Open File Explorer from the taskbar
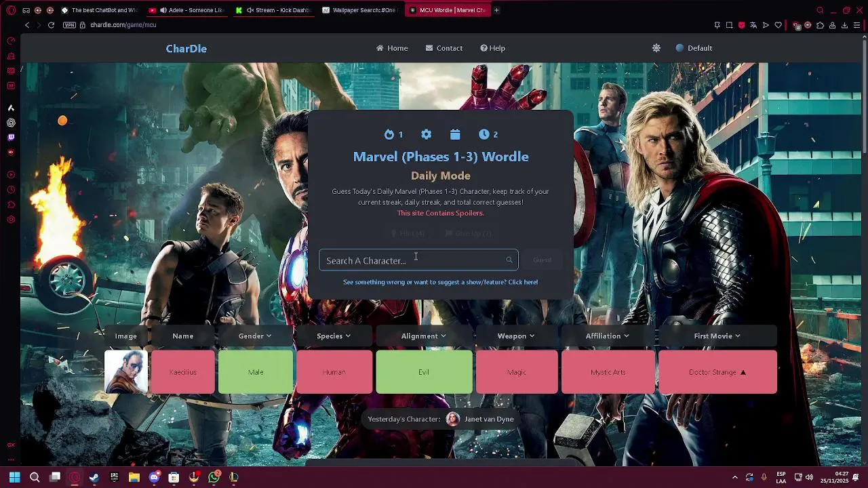Image resolution: width=868 pixels, height=488 pixels. pos(134,477)
